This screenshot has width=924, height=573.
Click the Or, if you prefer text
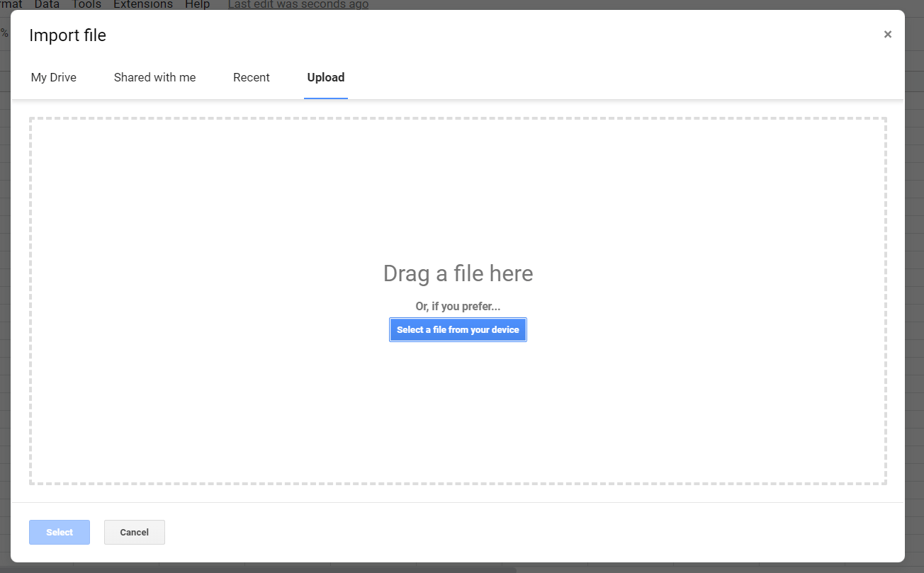coord(458,306)
